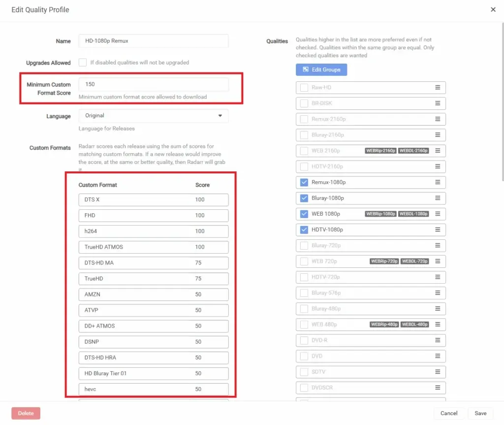Click the drag handle beside DVDSCR

click(439, 388)
